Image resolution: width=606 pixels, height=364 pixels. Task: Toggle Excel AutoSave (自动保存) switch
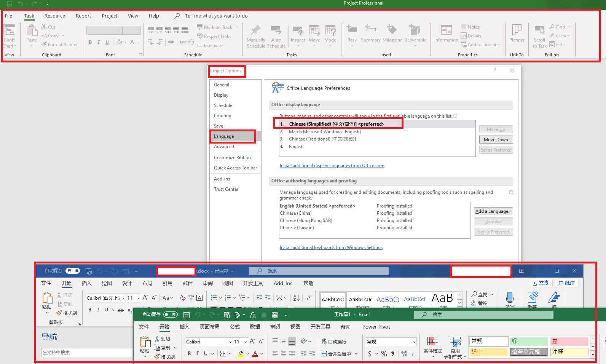tap(171, 315)
